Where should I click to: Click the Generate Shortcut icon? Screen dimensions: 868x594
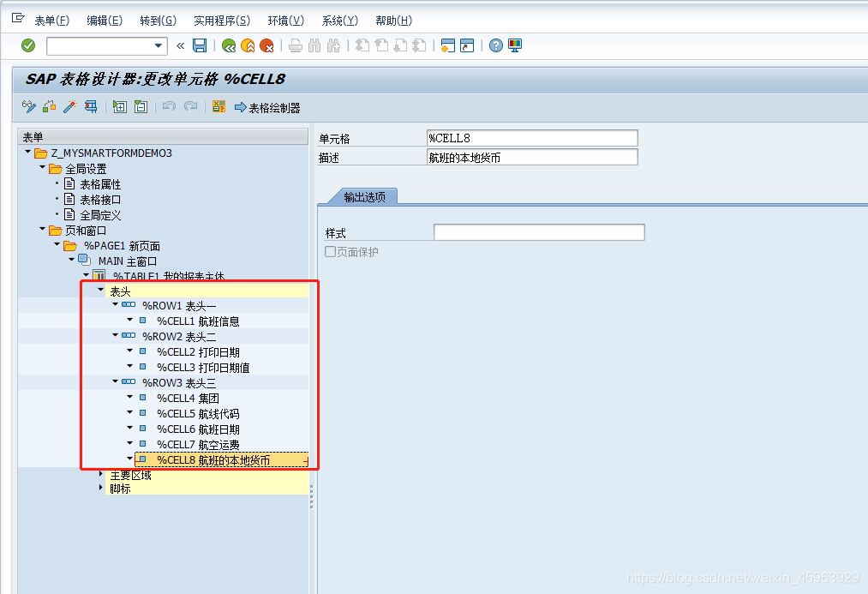click(x=467, y=45)
